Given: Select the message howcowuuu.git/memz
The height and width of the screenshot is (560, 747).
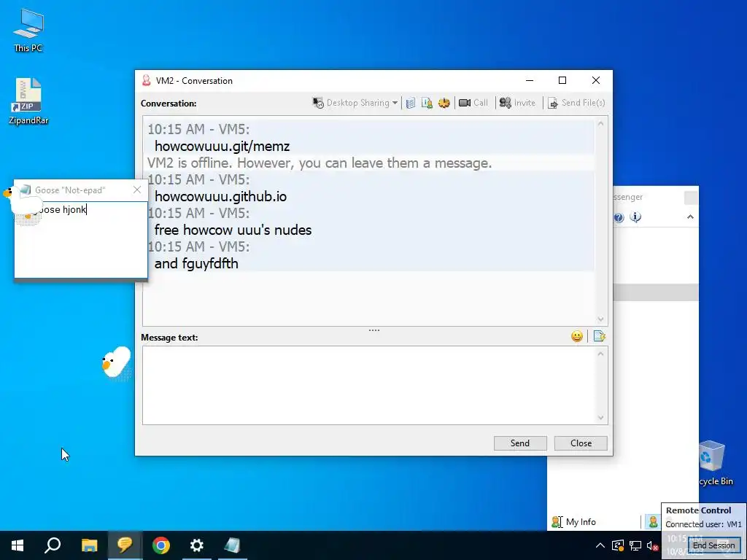Looking at the screenshot, I should tap(222, 146).
